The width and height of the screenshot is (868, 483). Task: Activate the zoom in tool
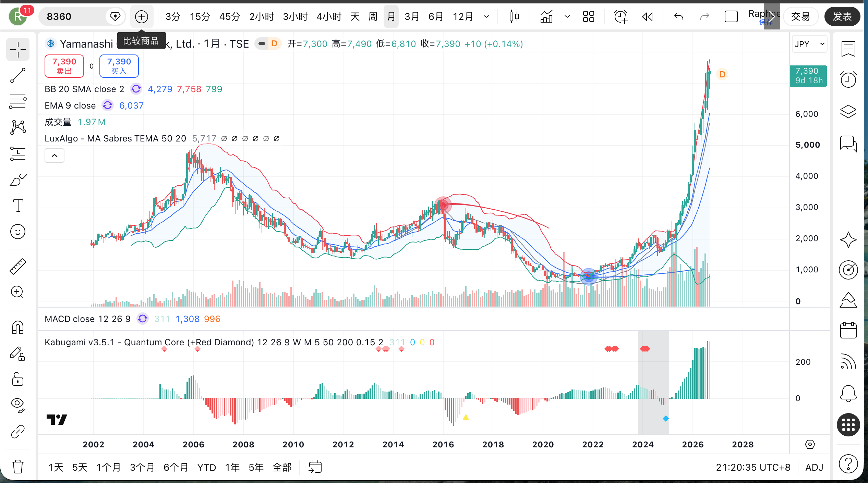point(18,292)
